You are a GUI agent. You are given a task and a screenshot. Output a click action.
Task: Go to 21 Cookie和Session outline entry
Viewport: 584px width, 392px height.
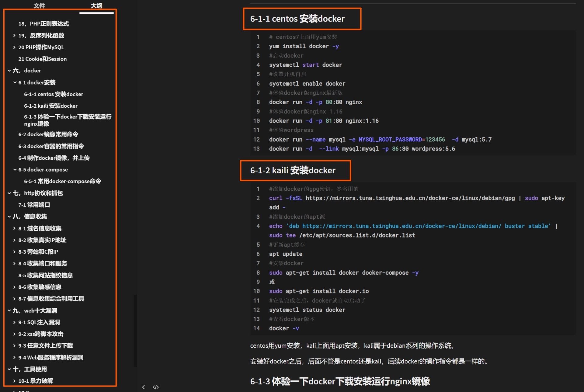pos(42,59)
